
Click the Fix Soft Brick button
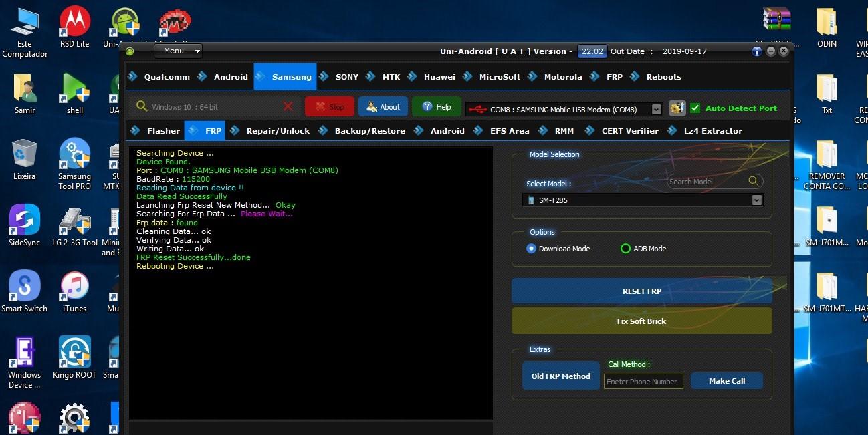[641, 321]
